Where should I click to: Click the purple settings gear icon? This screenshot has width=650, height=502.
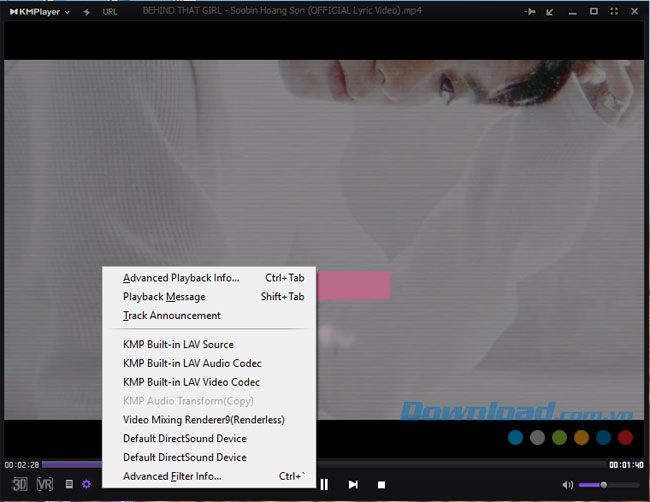pos(86,484)
